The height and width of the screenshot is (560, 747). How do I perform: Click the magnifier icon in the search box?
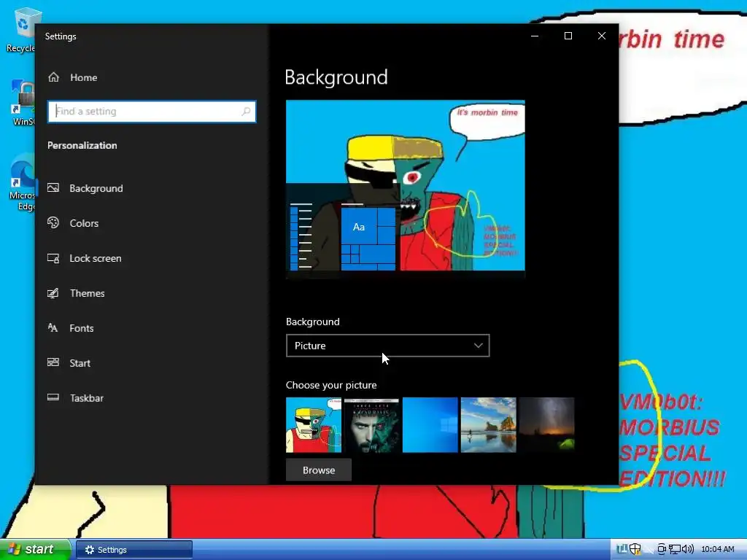(x=246, y=112)
